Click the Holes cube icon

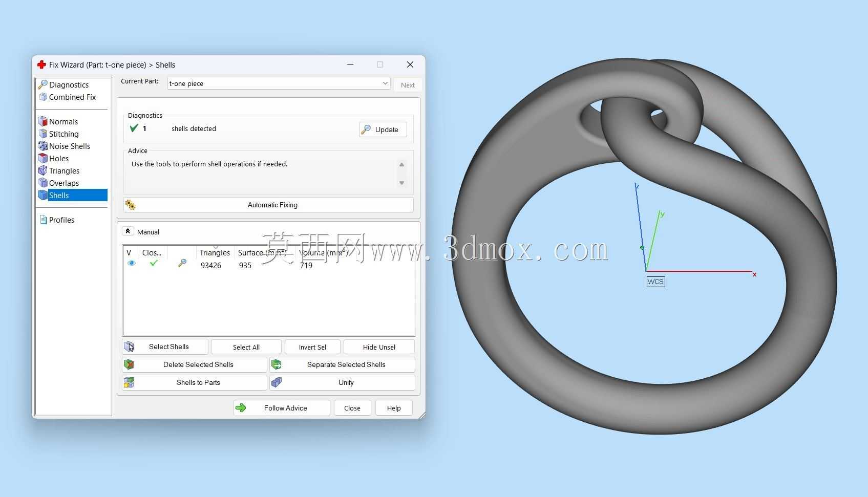(x=43, y=158)
